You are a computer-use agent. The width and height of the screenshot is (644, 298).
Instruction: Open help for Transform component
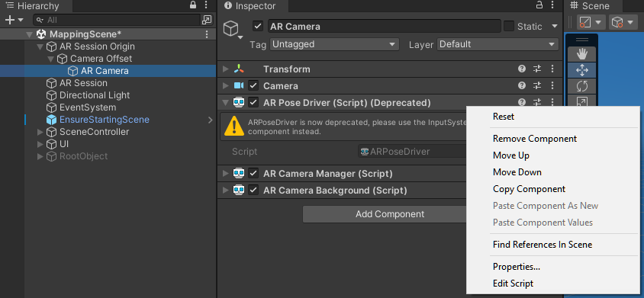click(522, 69)
